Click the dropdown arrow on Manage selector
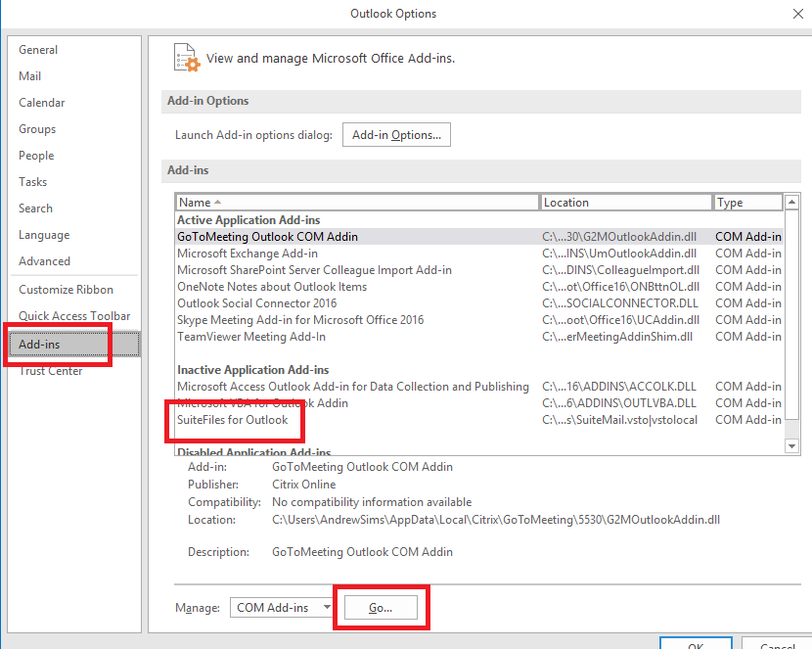This screenshot has height=649, width=812. (x=327, y=607)
